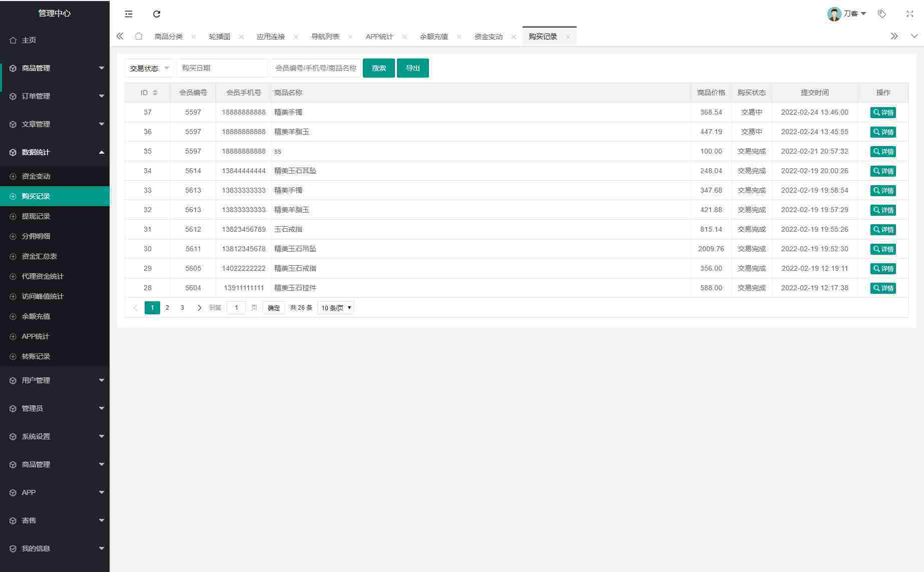
Task: Close the 购买记录 tab
Action: pos(568,37)
